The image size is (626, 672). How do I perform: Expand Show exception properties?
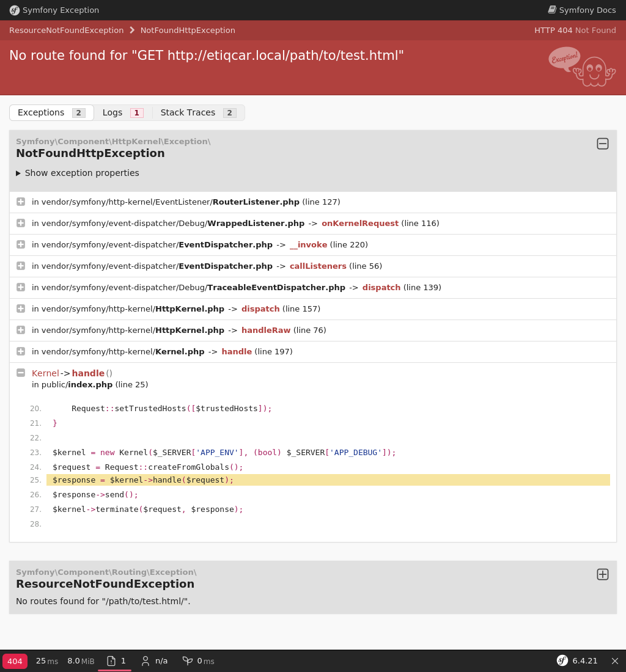click(x=78, y=173)
